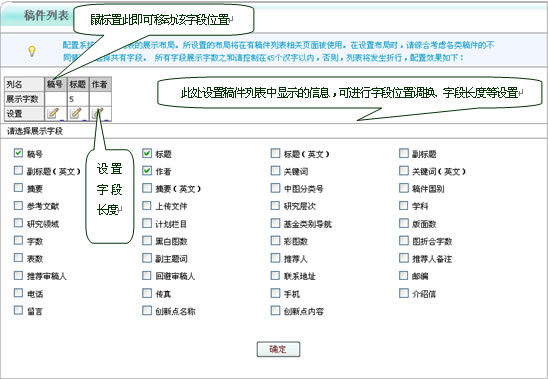Click the 展示字数 row label
This screenshot has width=548, height=379.
tap(22, 99)
